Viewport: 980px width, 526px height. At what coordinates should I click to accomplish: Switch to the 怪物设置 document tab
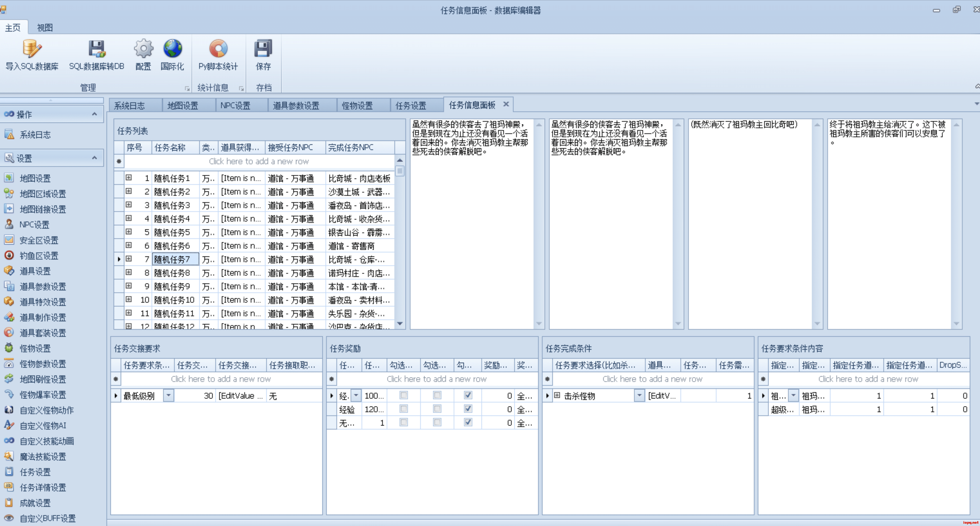[357, 105]
